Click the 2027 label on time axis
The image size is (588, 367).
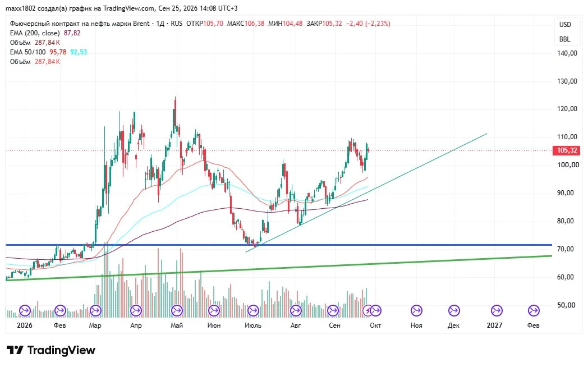point(494,325)
